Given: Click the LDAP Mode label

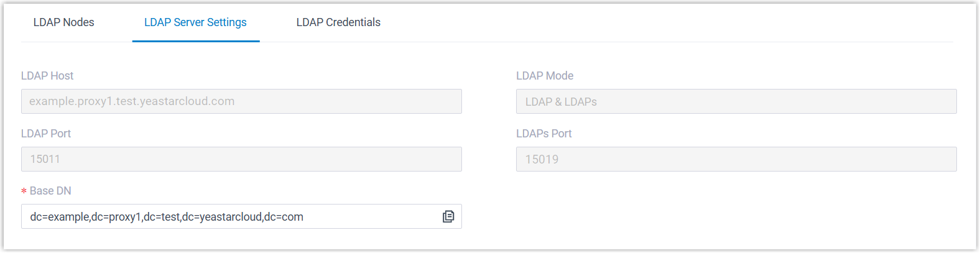Looking at the screenshot, I should [x=545, y=76].
